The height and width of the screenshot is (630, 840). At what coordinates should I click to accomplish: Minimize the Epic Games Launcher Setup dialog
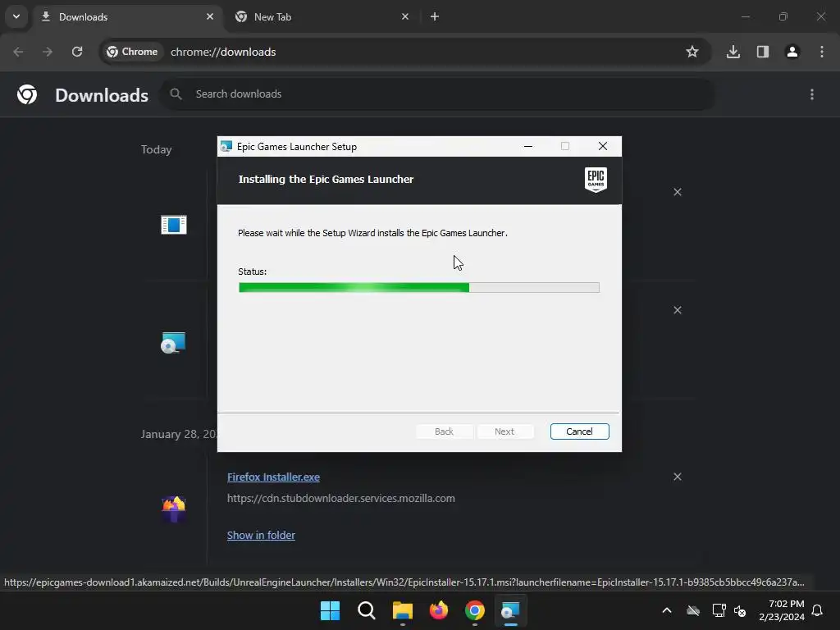point(528,146)
